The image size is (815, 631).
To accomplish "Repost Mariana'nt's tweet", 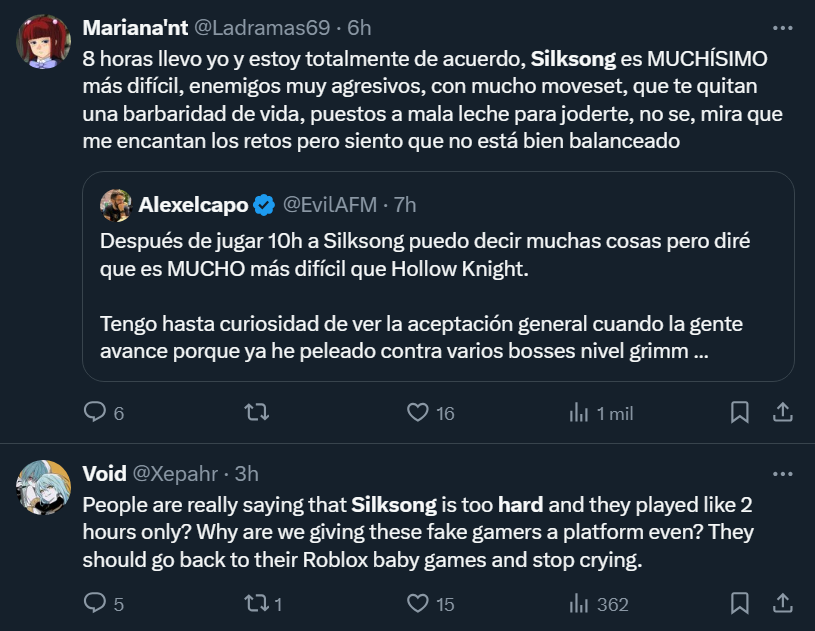I will point(257,412).
